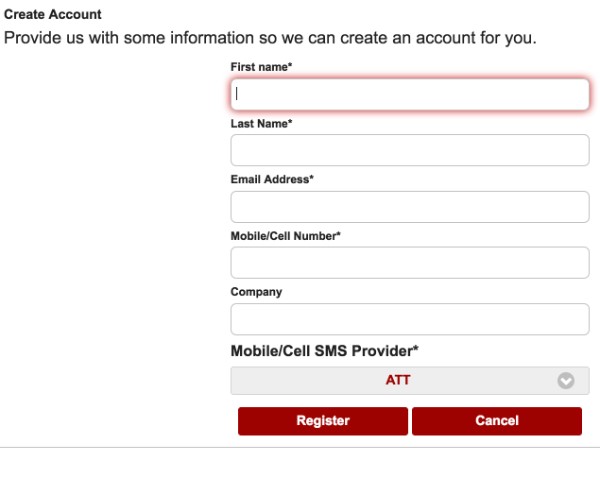Screen dimensions: 600x478
Task: Click the SMS provider dropdown arrow icon
Action: [x=566, y=381]
